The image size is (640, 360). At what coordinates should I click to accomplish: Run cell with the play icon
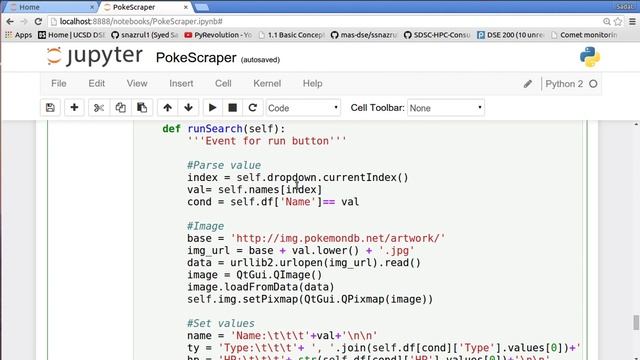tap(212, 108)
